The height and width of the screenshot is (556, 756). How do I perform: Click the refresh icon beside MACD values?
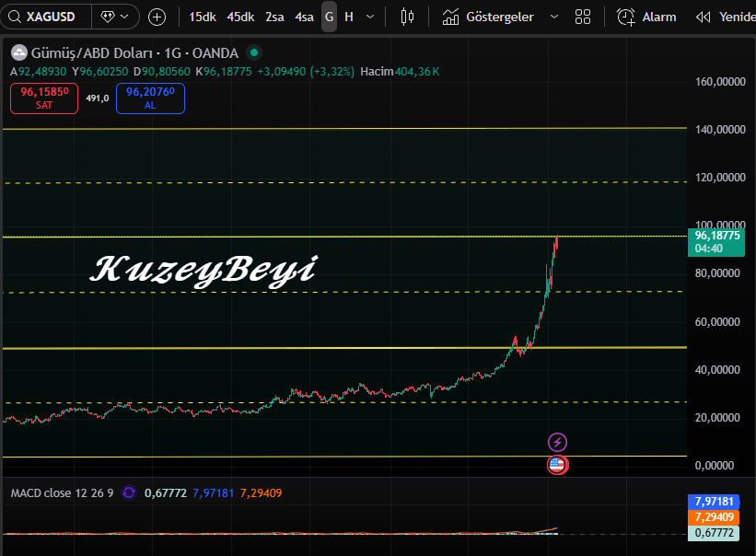tap(128, 492)
